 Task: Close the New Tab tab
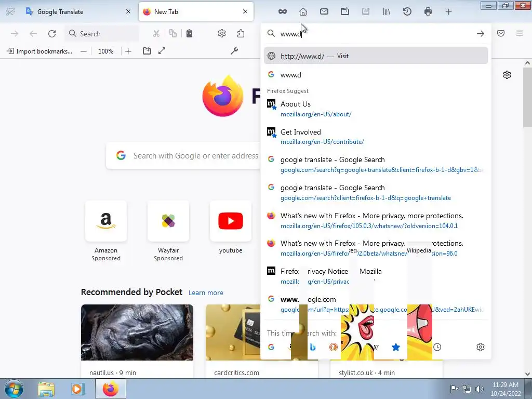tap(245, 11)
